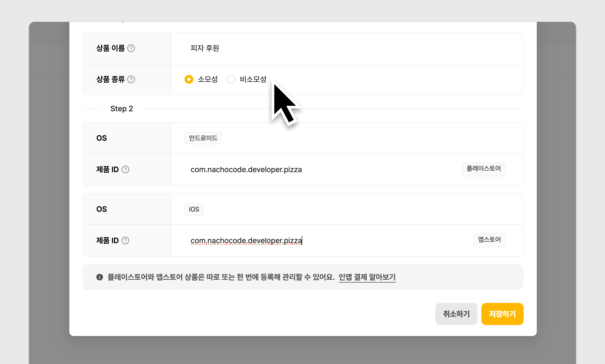Image resolution: width=605 pixels, height=364 pixels.
Task: Select the 비소모성 radio button
Action: pyautogui.click(x=231, y=79)
